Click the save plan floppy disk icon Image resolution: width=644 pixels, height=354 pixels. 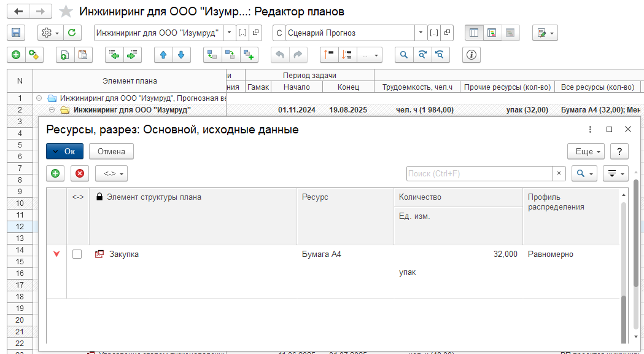click(16, 33)
